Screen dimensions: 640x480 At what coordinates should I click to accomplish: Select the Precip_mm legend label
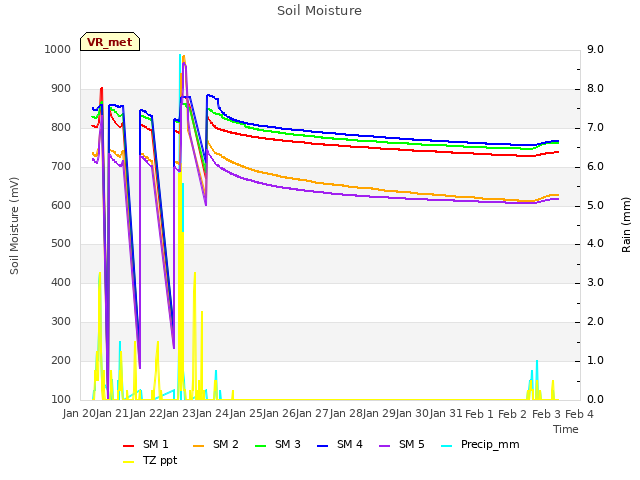click(x=490, y=445)
